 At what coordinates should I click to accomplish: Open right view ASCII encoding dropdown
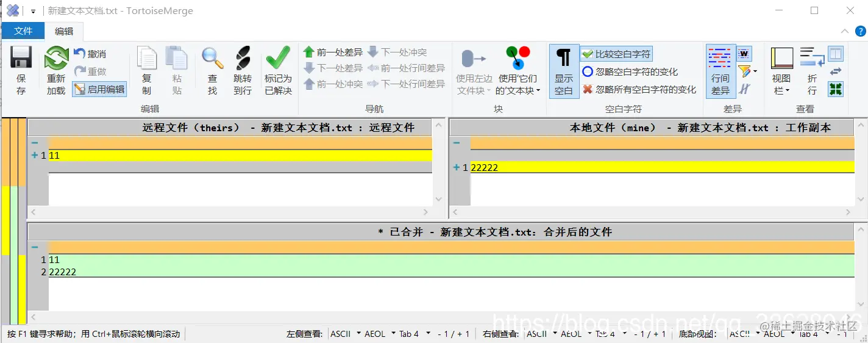pyautogui.click(x=542, y=334)
